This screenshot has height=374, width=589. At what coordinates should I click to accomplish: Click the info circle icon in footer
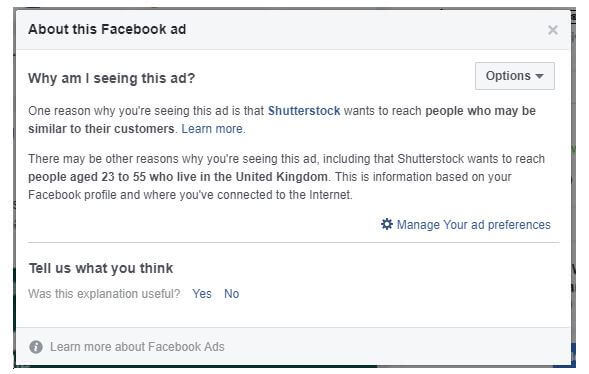click(36, 347)
